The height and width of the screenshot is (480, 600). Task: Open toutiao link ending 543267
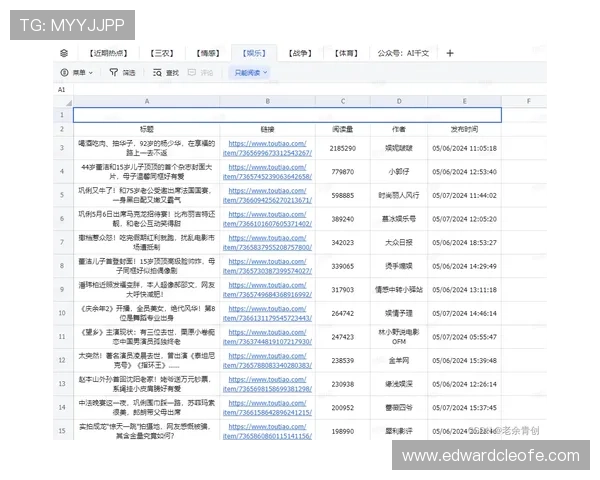pos(267,149)
